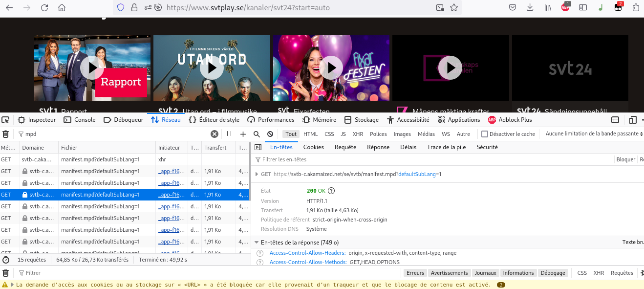
Task: Show site security info via padlock icon
Action: (x=134, y=8)
